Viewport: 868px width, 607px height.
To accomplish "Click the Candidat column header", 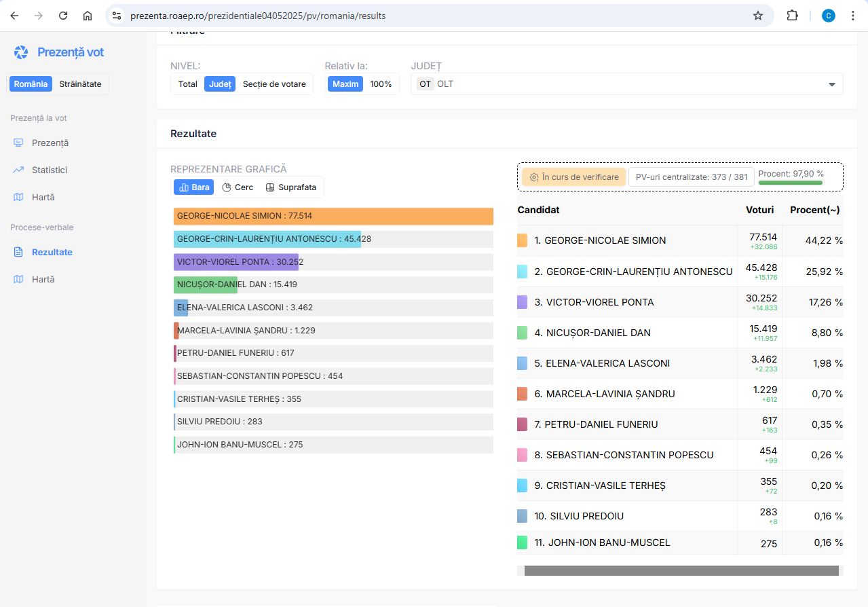I will tap(538, 210).
